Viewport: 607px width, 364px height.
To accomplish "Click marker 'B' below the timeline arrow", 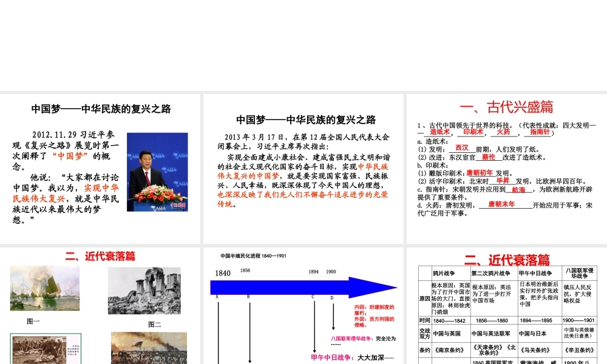I will [x=248, y=297].
